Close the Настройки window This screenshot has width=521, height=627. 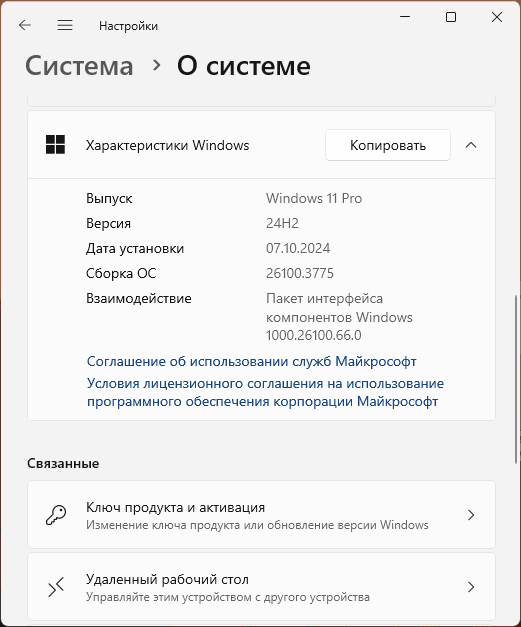(497, 17)
